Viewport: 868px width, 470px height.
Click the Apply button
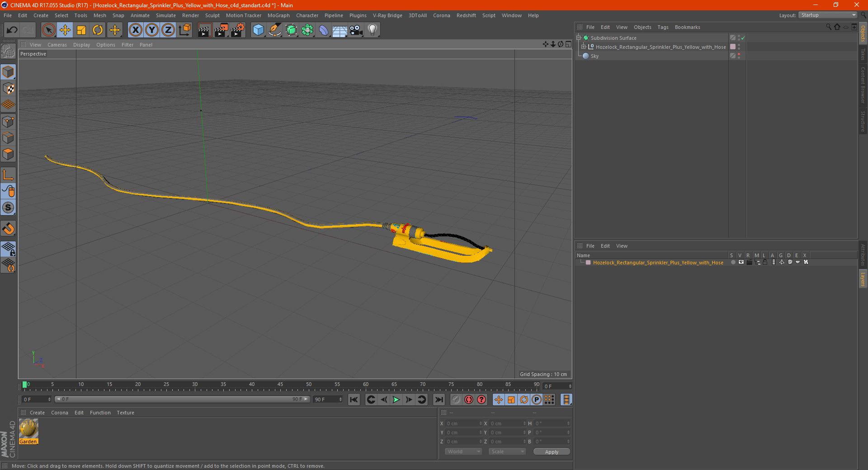coord(552,452)
